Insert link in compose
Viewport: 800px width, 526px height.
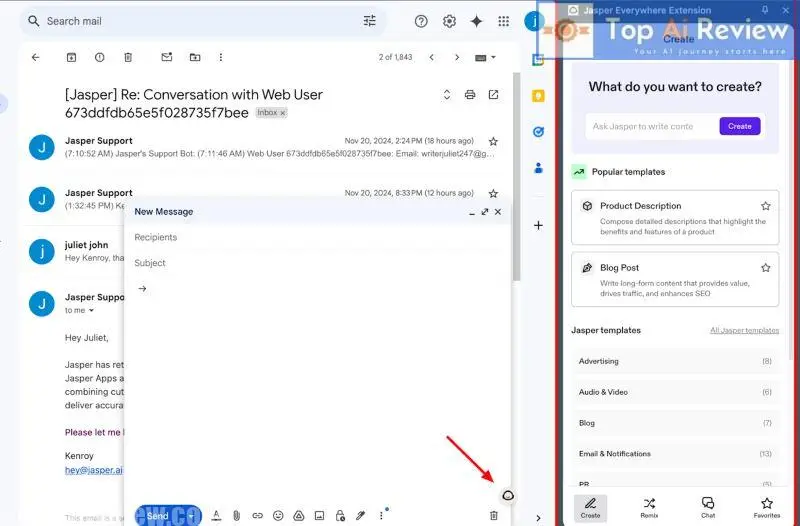258,516
